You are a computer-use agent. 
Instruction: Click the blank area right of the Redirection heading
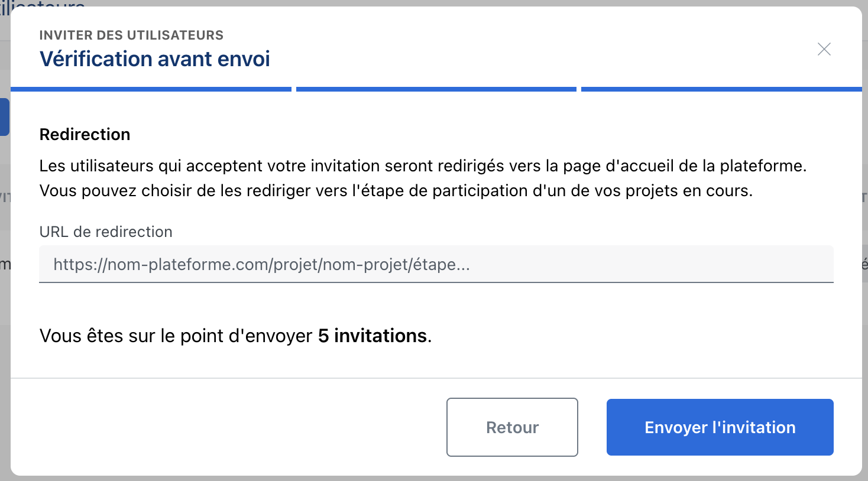(x=473, y=135)
